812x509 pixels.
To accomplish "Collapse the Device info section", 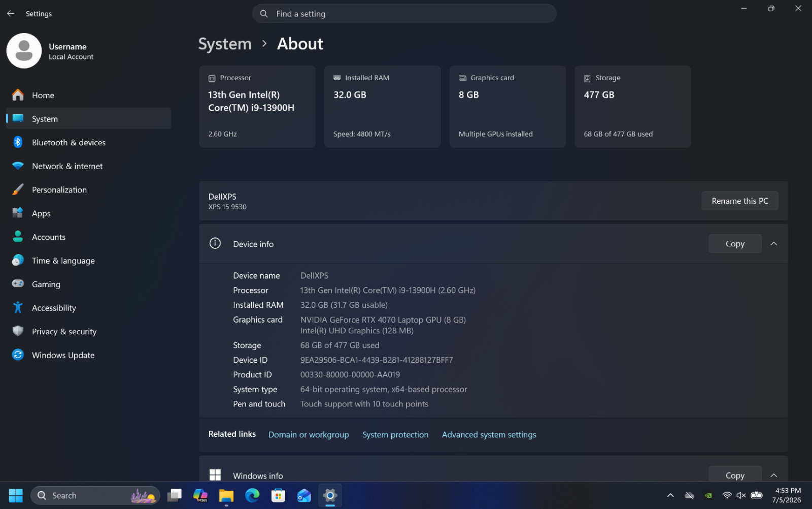I will 773,244.
